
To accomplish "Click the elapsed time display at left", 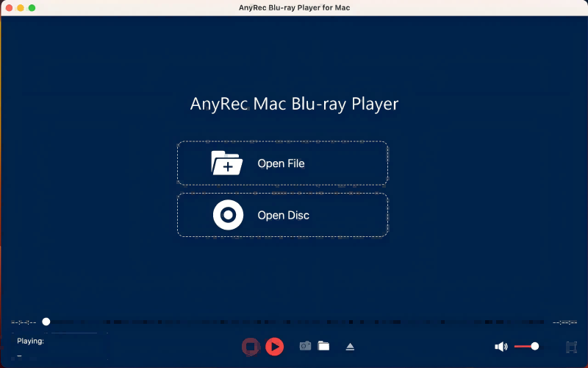I will point(24,322).
